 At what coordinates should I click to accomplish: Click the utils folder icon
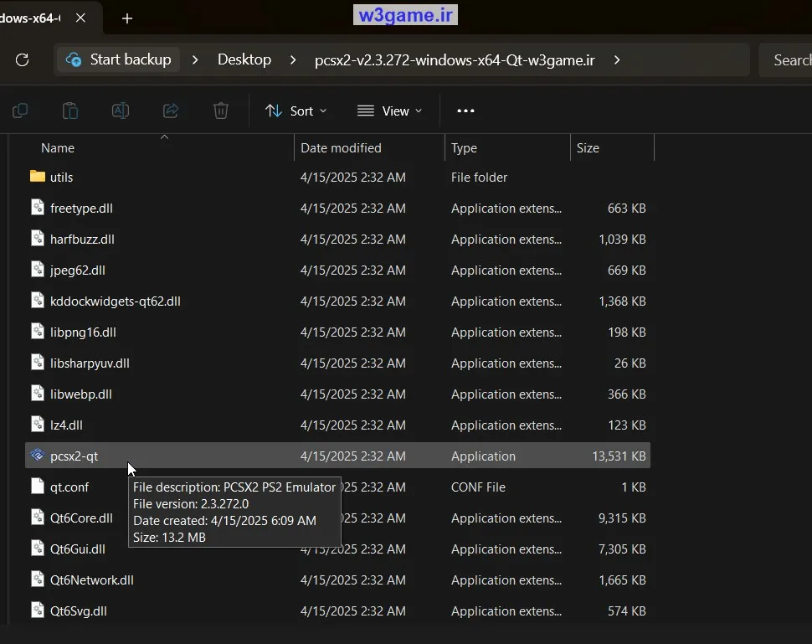(x=38, y=177)
